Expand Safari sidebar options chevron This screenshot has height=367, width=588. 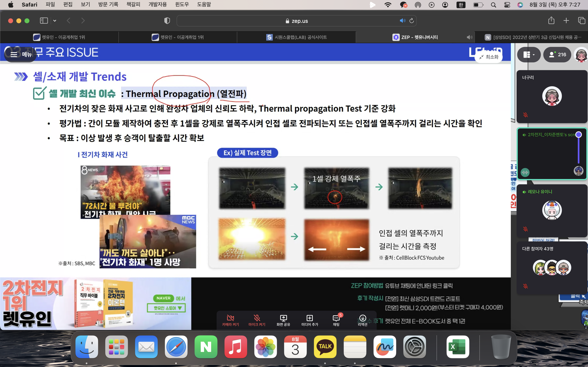tap(55, 21)
